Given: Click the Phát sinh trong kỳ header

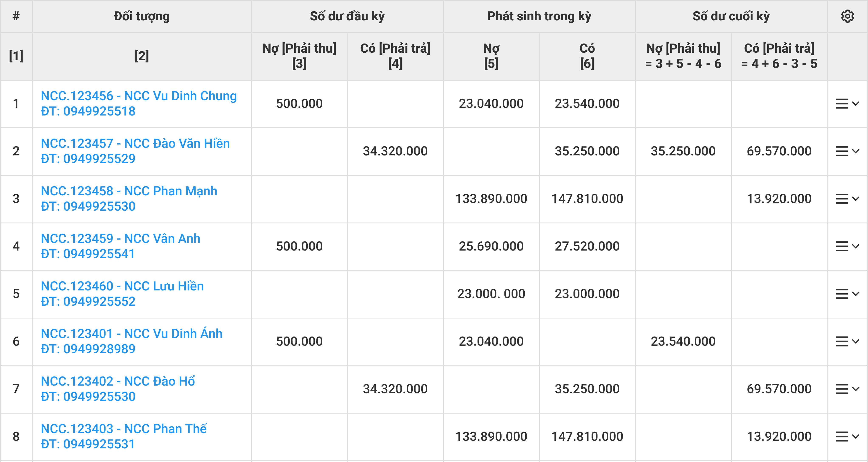Looking at the screenshot, I should coord(539,16).
